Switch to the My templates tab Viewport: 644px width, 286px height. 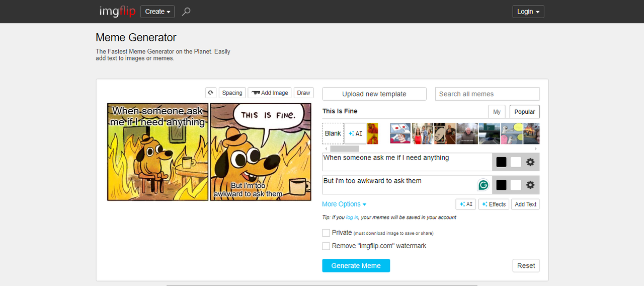(x=497, y=112)
